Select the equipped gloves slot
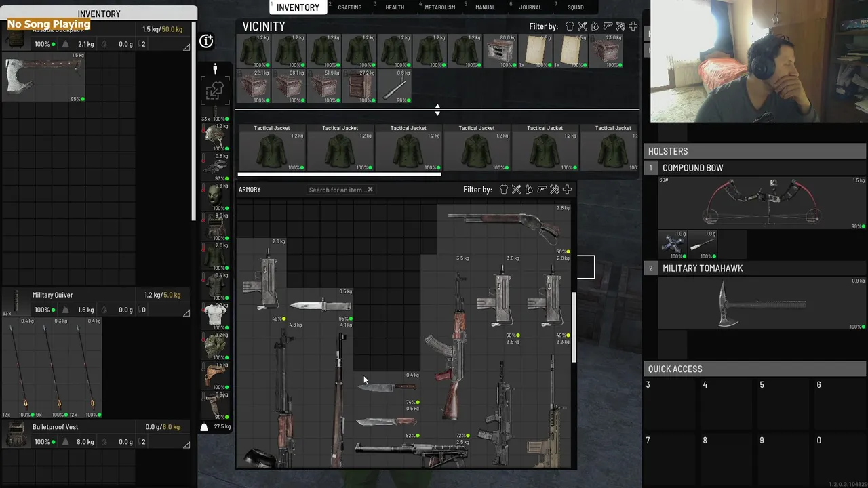The height and width of the screenshot is (488, 868). tap(216, 345)
